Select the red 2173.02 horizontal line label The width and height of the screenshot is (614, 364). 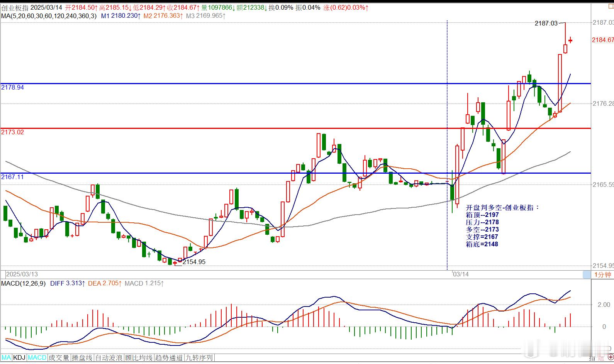pyautogui.click(x=12, y=132)
